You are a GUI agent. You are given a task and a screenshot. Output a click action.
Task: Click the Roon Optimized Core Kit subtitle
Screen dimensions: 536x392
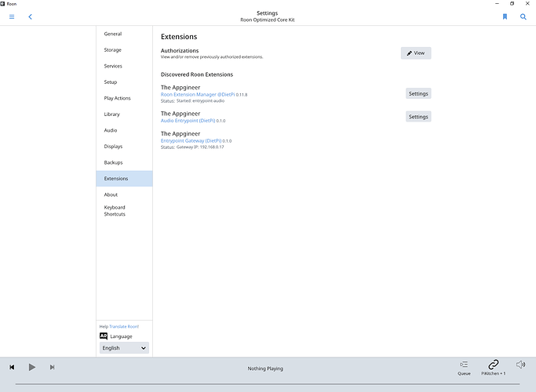tap(268, 20)
